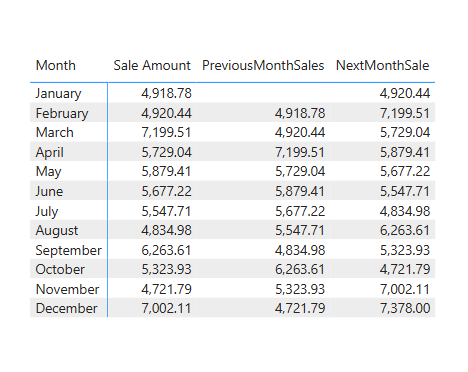Viewport: 468px width, 372px height.
Task: Select the December month cell
Action: (x=67, y=308)
